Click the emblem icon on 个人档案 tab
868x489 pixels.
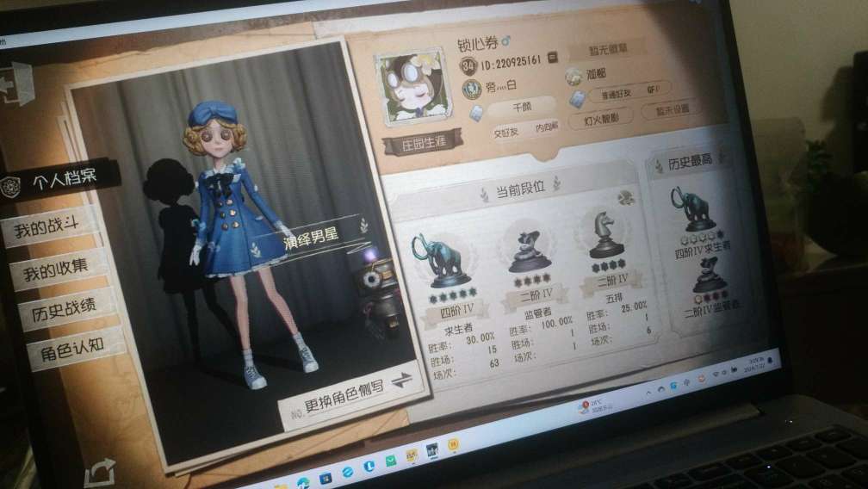tap(10, 187)
